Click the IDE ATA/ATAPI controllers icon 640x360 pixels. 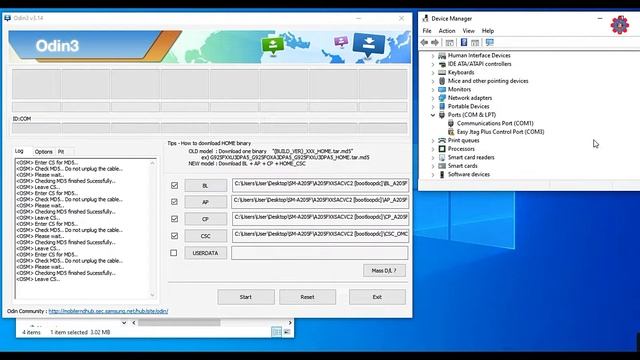tap(442, 64)
